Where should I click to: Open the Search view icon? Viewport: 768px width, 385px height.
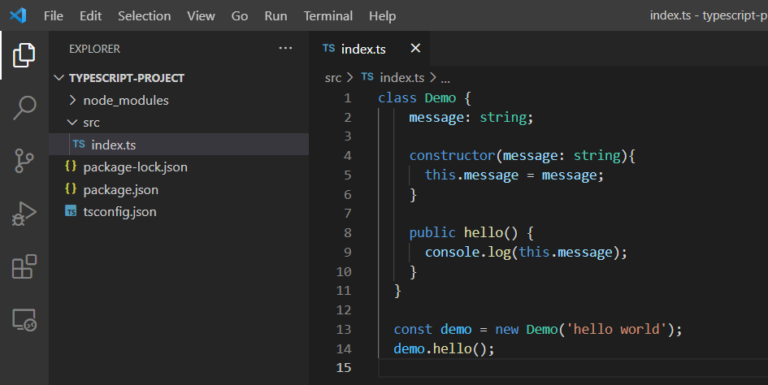(x=24, y=107)
